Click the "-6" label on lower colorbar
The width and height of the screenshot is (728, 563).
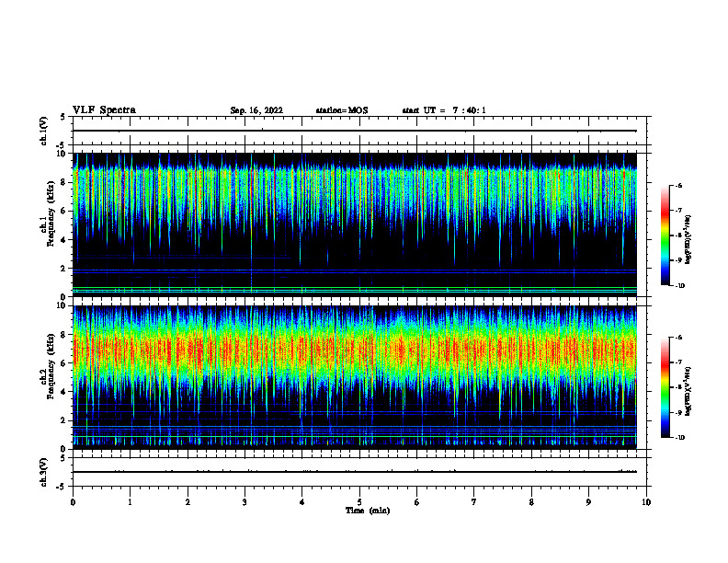(x=678, y=338)
